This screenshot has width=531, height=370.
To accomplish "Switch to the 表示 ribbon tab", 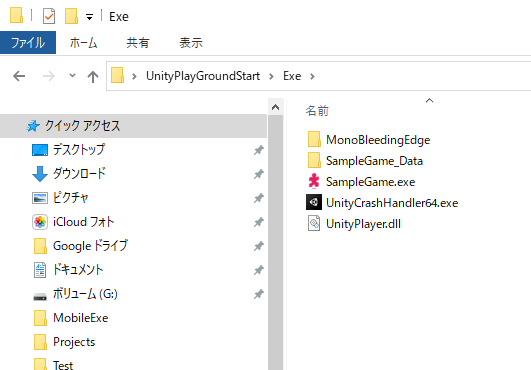I will point(191,43).
